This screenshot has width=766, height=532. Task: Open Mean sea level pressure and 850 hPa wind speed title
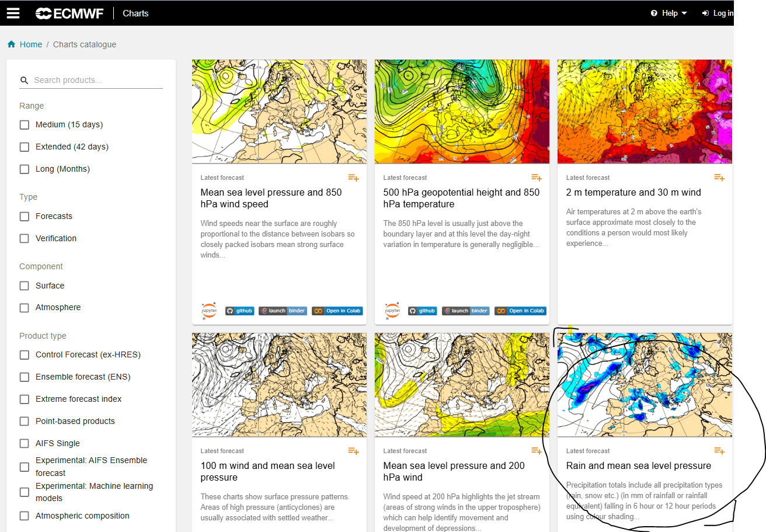(x=271, y=198)
